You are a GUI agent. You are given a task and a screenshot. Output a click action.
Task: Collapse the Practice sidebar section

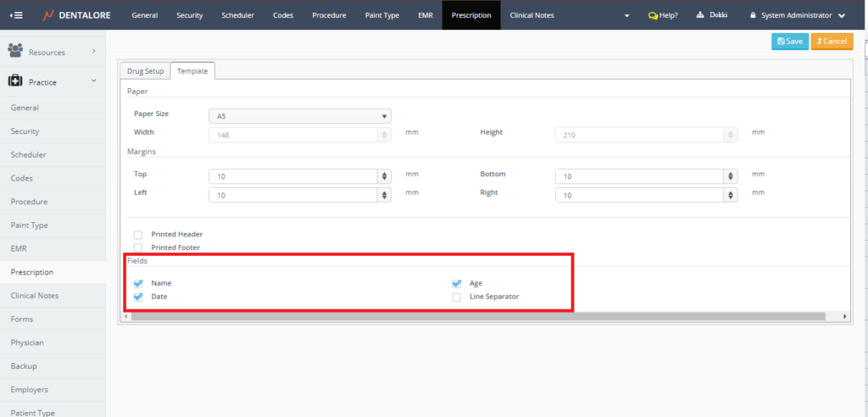click(x=94, y=81)
